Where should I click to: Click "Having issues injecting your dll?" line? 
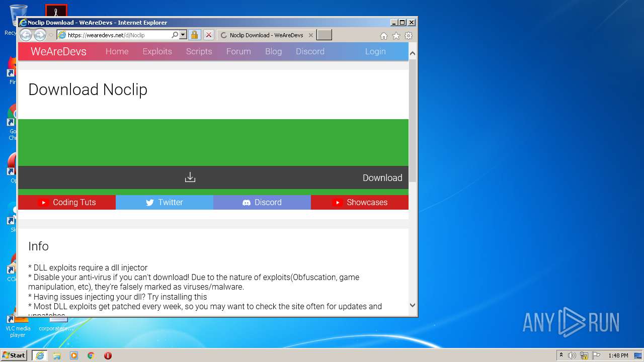click(x=118, y=297)
